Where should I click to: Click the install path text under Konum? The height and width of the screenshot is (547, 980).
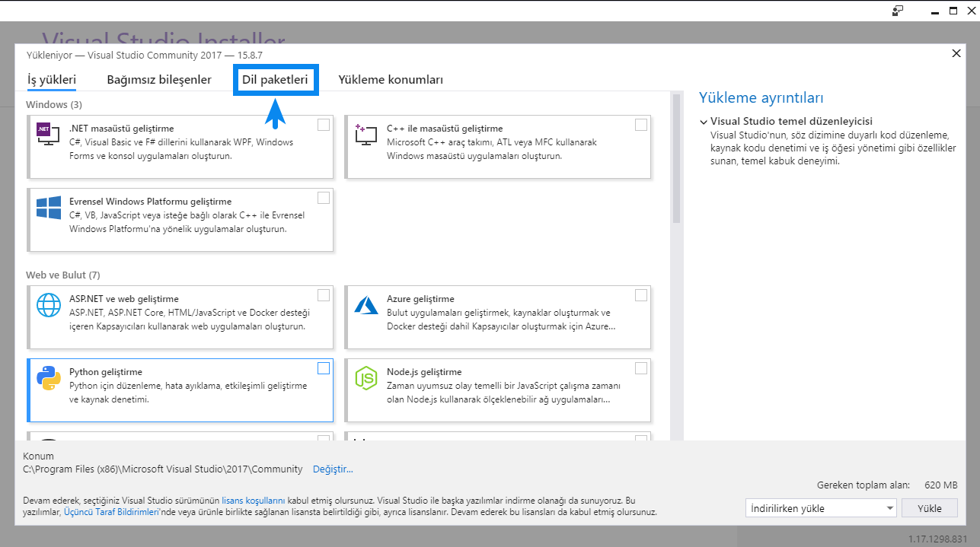(163, 469)
